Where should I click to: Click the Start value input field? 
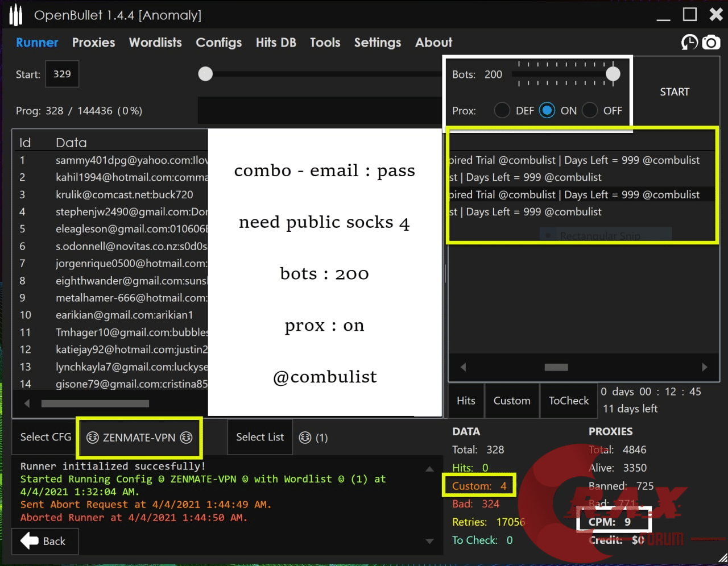62,74
